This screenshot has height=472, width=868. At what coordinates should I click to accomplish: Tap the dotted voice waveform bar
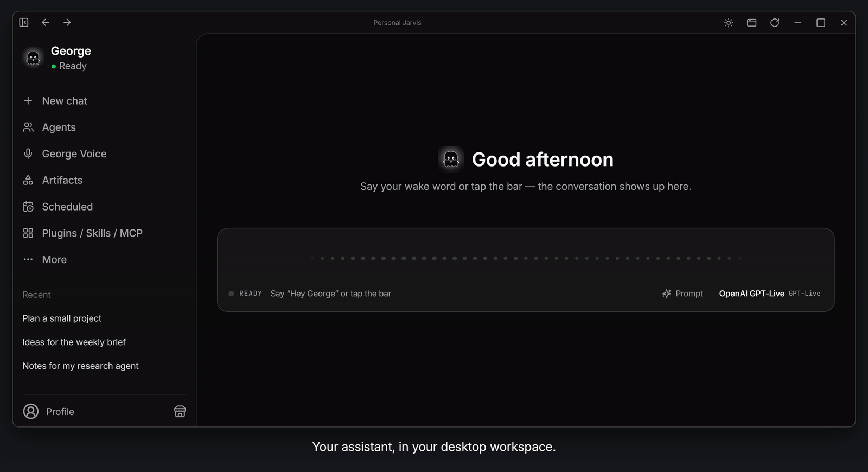(526, 258)
